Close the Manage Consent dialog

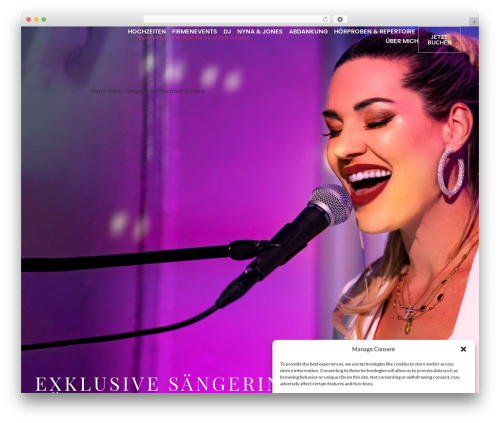[x=463, y=349]
